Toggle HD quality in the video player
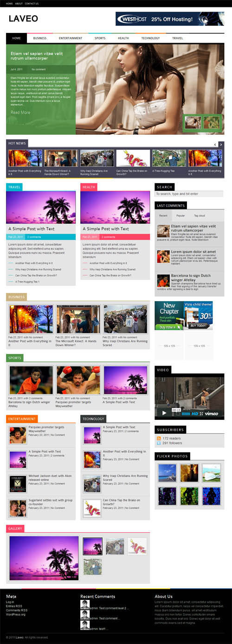This screenshot has height=644, width=232. tap(195, 413)
